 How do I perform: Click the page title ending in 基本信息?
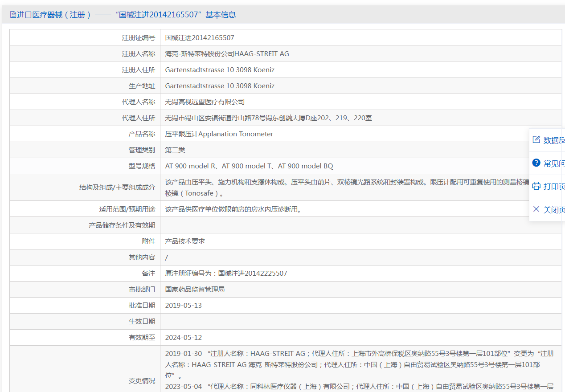point(127,15)
